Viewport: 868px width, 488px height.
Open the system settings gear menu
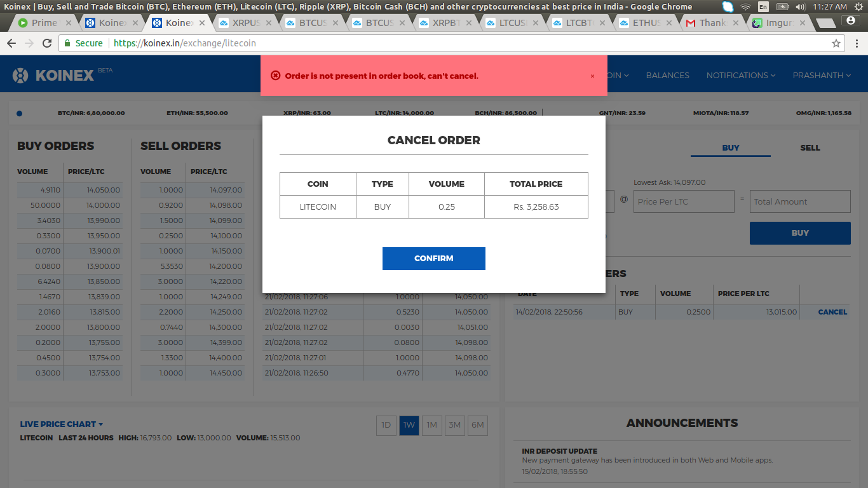(858, 6)
